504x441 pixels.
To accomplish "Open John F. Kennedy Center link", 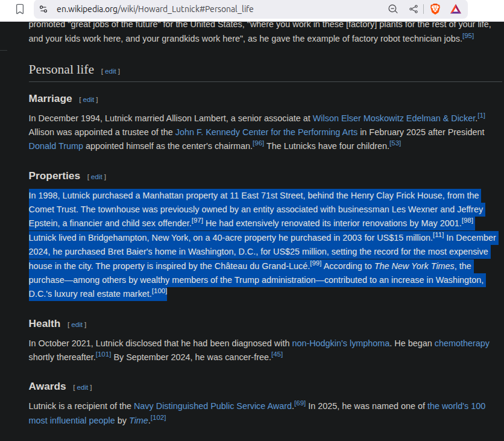I will click(x=266, y=132).
